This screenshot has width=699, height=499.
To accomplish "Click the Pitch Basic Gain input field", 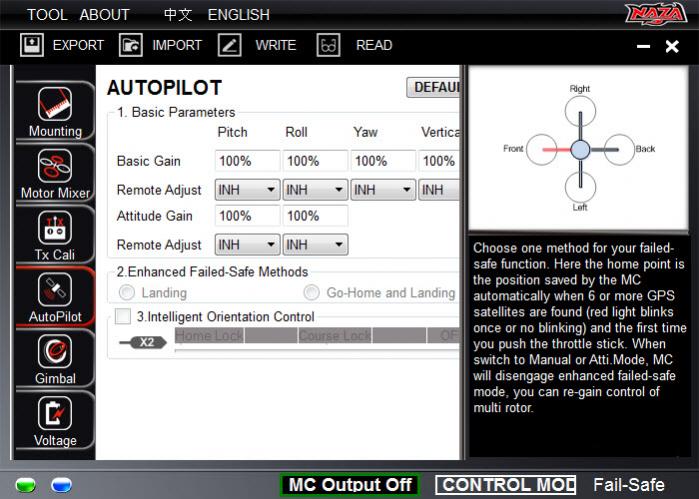I will tap(246, 161).
